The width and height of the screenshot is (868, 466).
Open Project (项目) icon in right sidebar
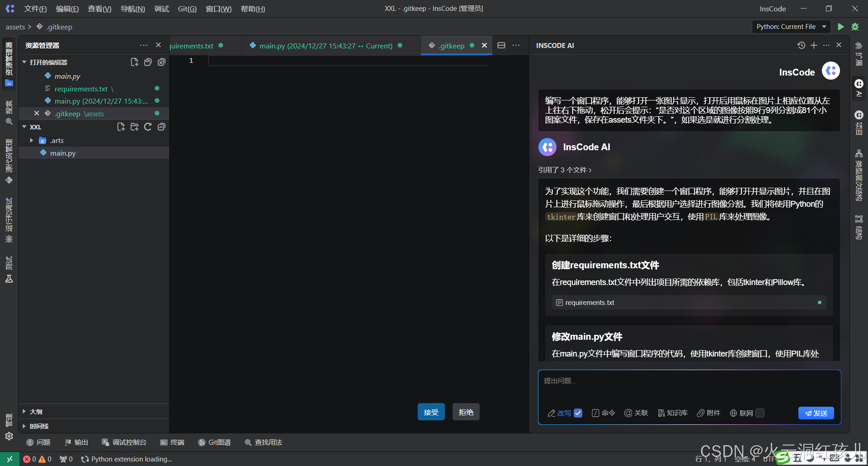click(x=859, y=123)
